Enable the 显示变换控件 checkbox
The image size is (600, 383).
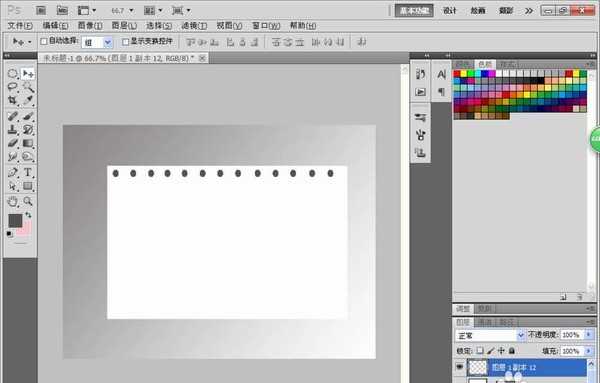pos(125,41)
